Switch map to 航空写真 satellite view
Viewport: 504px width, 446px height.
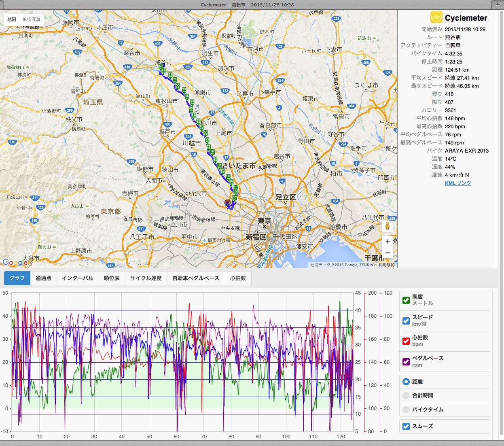coord(32,19)
